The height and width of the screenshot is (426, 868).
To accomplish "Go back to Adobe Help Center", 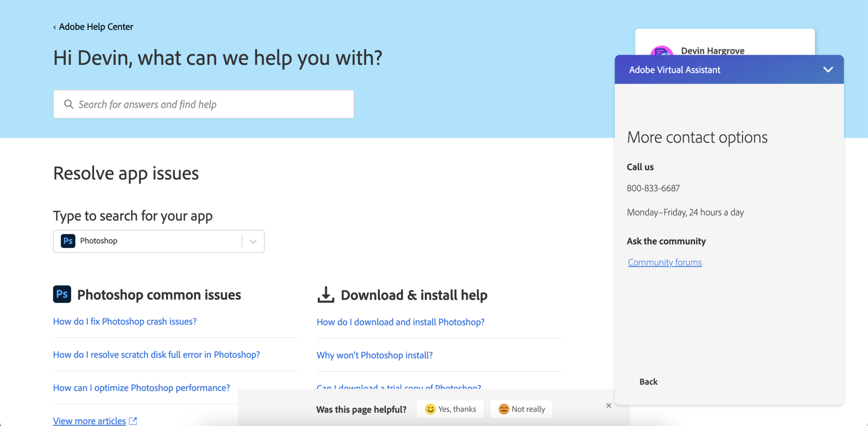I will coord(93,27).
